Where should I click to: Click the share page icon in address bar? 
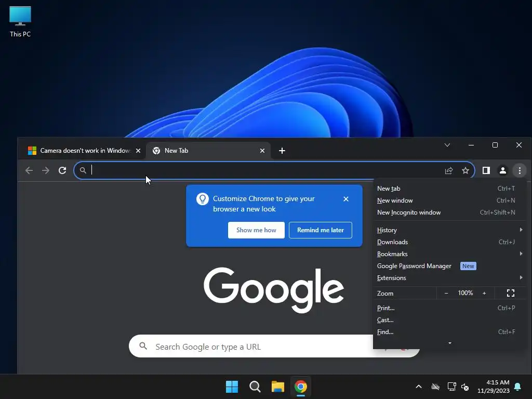point(449,170)
